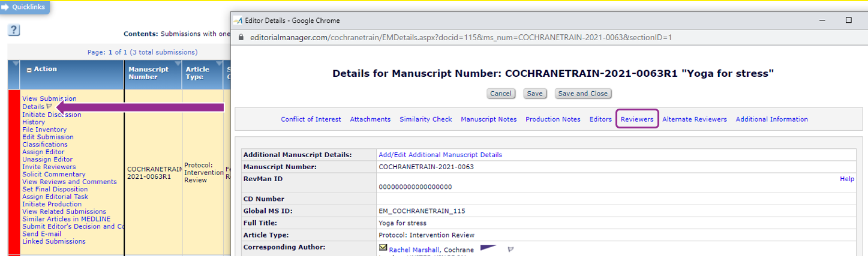Click the padlock icon in address bar
Image resolution: width=868 pixels, height=258 pixels.
pyautogui.click(x=241, y=37)
